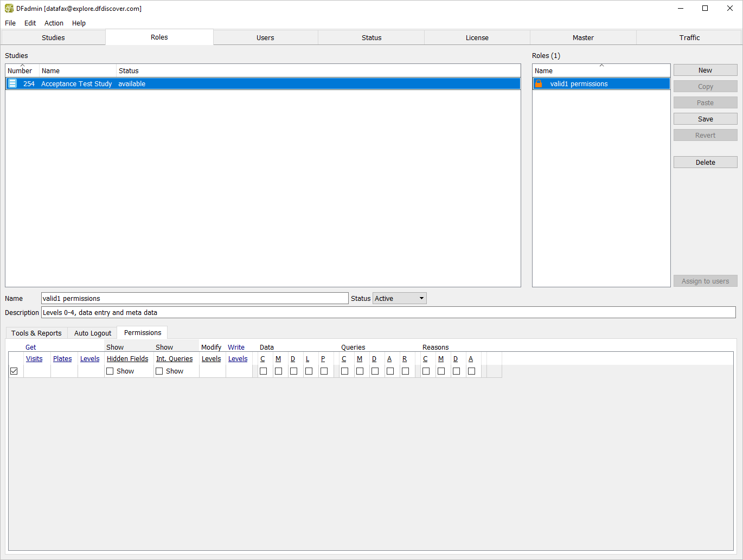Click the Hidden Fields column link
Screen dimensions: 743x560
(x=127, y=359)
